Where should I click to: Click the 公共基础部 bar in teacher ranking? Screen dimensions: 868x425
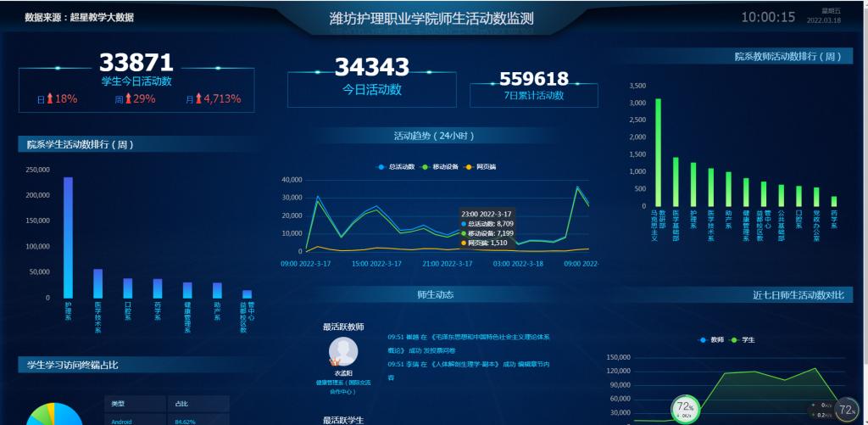781,196
